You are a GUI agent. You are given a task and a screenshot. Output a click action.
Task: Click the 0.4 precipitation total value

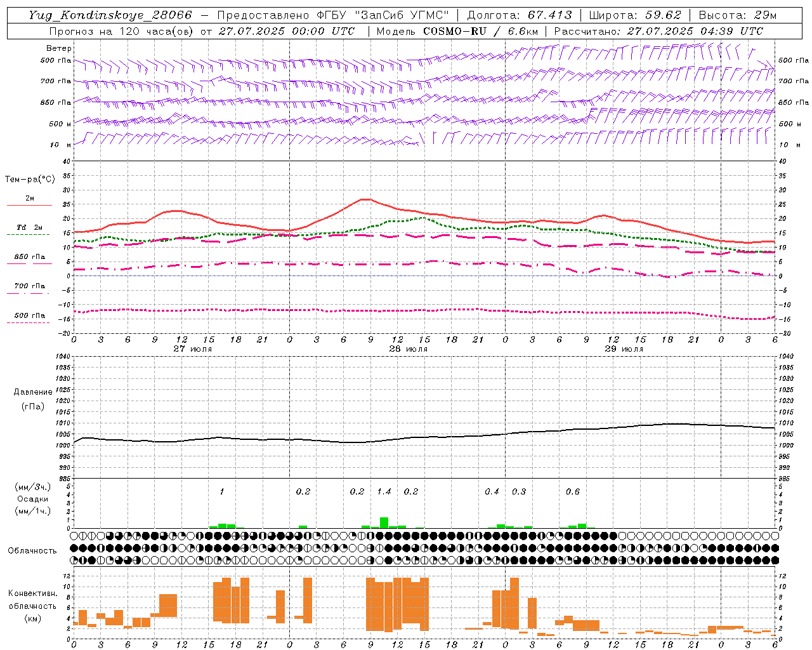(492, 491)
